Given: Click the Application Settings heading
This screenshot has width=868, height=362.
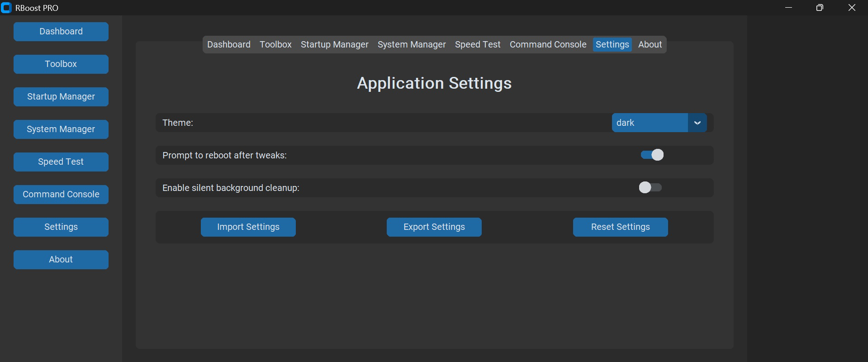Looking at the screenshot, I should 434,83.
